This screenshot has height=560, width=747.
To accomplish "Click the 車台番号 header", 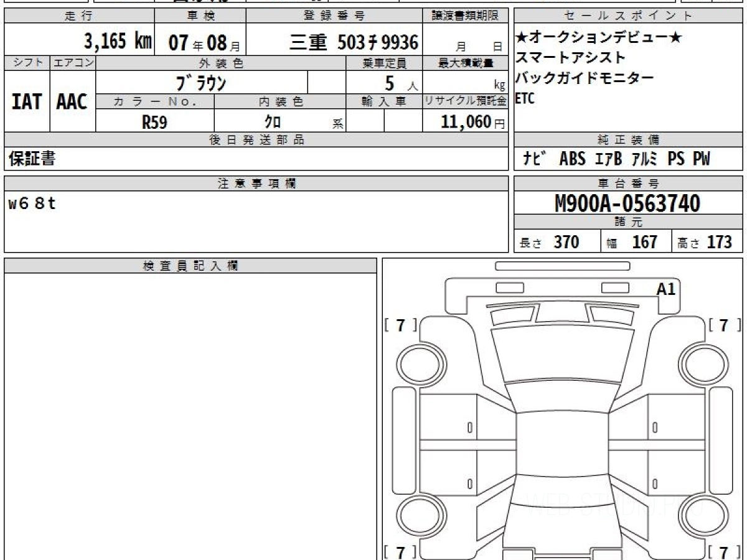I will 629,184.
